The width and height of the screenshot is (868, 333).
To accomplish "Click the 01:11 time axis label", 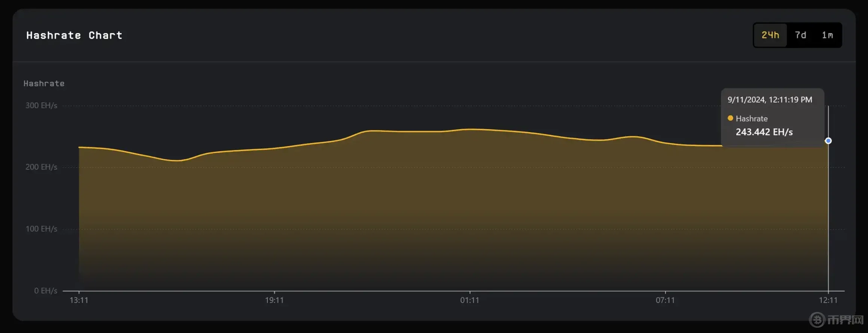I will 470,300.
